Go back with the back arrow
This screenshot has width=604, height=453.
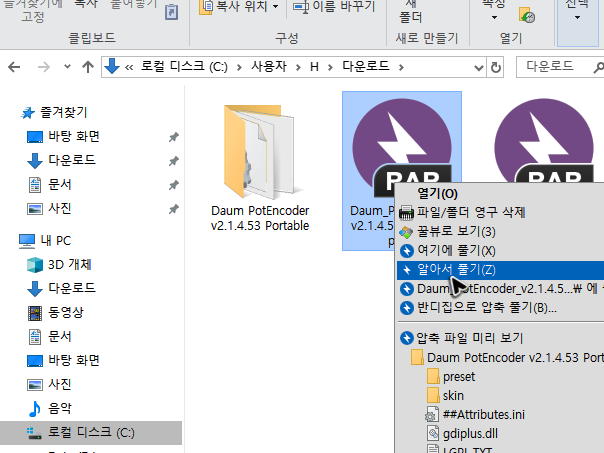tap(14, 67)
